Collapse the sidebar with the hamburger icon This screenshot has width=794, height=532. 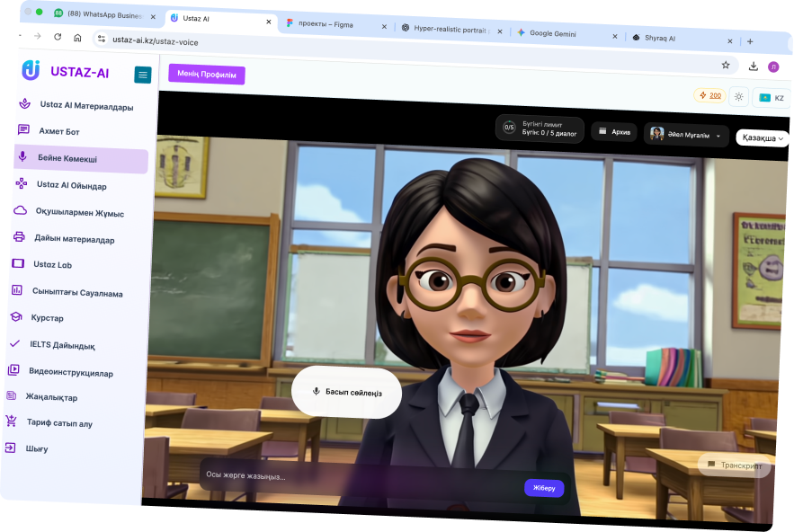(x=142, y=75)
